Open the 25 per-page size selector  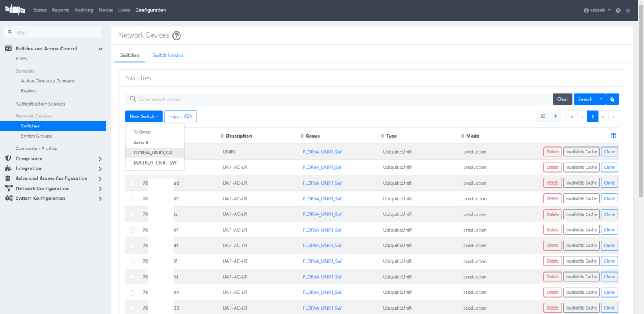(548, 116)
